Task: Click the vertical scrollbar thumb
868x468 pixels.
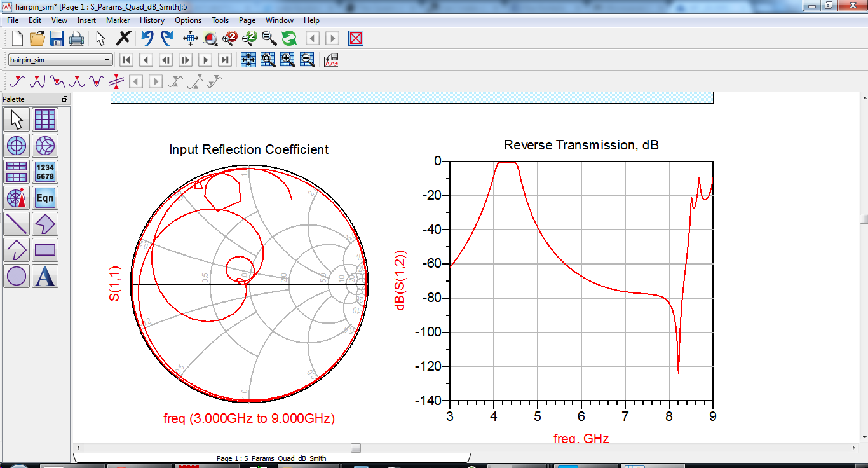Action: pyautogui.click(x=864, y=219)
